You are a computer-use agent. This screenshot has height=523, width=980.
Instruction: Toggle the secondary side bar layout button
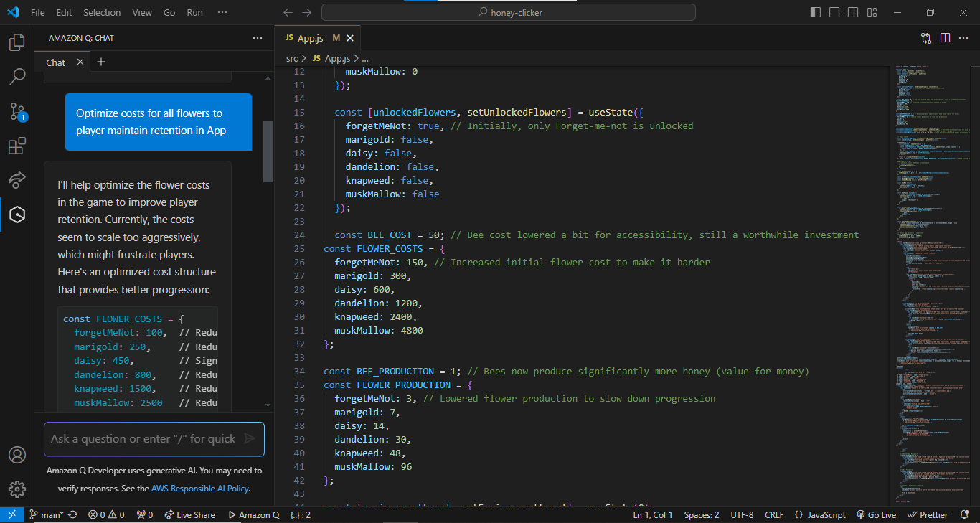[853, 12]
